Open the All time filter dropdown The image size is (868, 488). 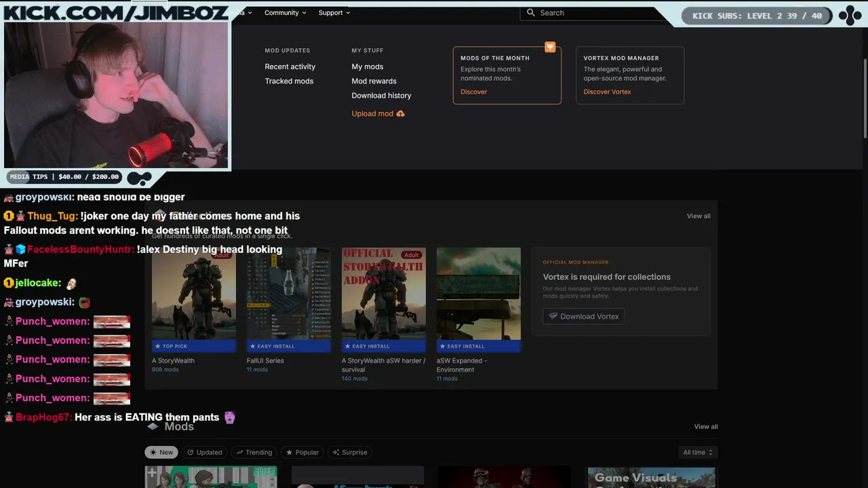698,453
